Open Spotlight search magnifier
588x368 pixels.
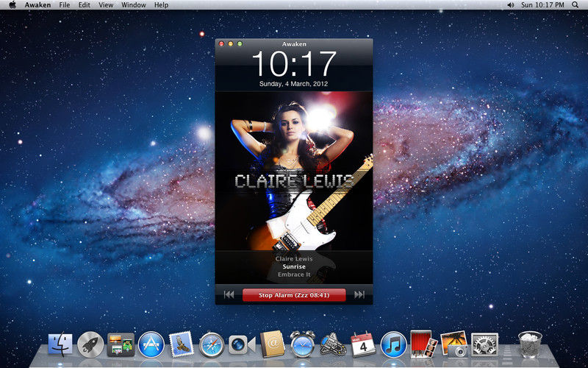pos(576,5)
